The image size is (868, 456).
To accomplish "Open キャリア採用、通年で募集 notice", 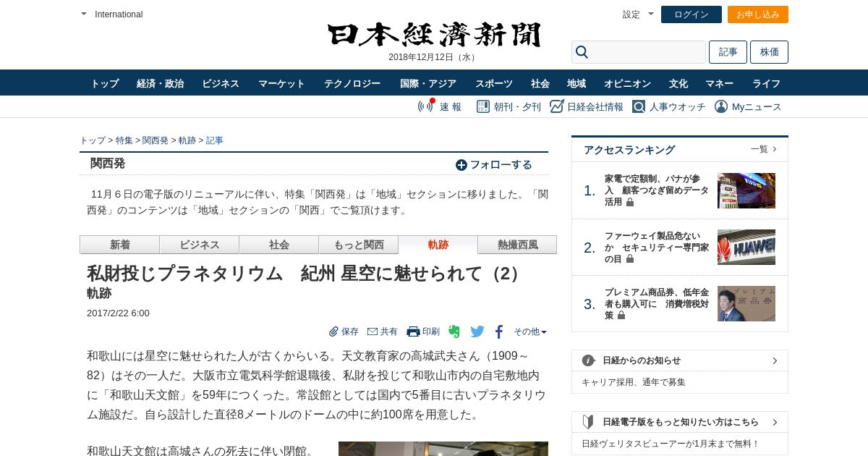I will click(x=634, y=382).
